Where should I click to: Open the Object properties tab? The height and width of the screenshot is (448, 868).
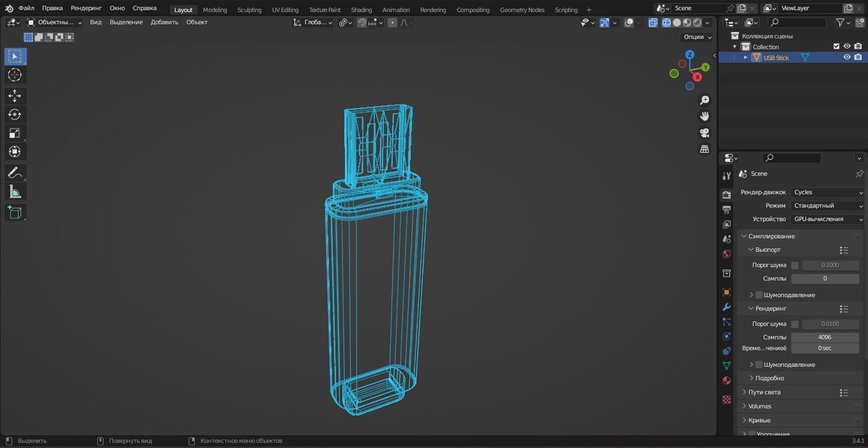click(726, 293)
